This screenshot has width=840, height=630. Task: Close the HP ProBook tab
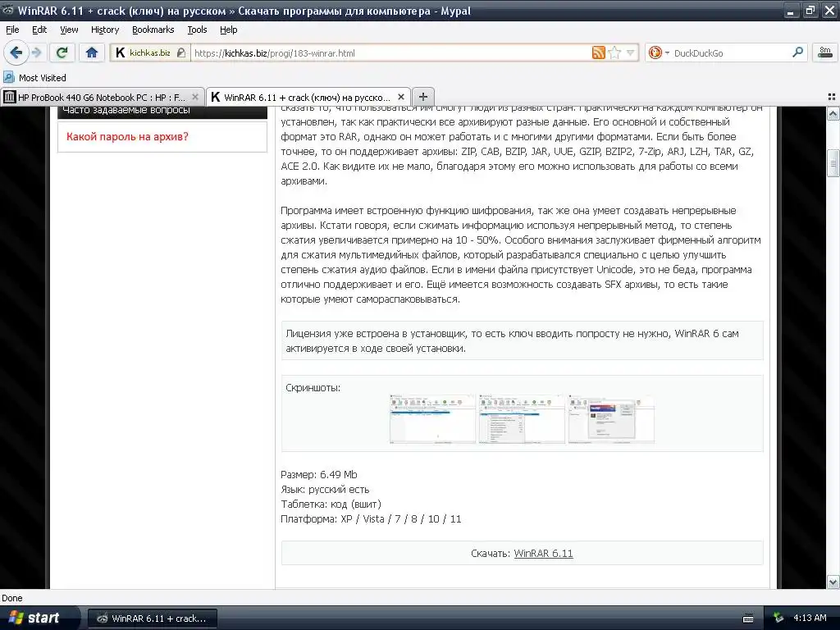tap(195, 97)
